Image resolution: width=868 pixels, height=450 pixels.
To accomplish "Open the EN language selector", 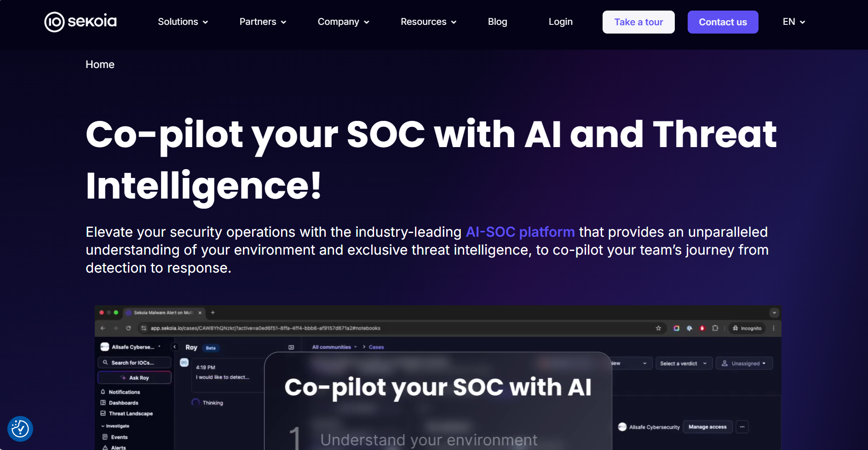I will tap(794, 22).
